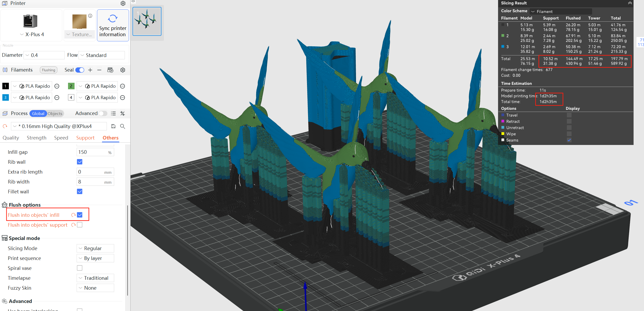Switch process scope to Objects

coord(55,113)
